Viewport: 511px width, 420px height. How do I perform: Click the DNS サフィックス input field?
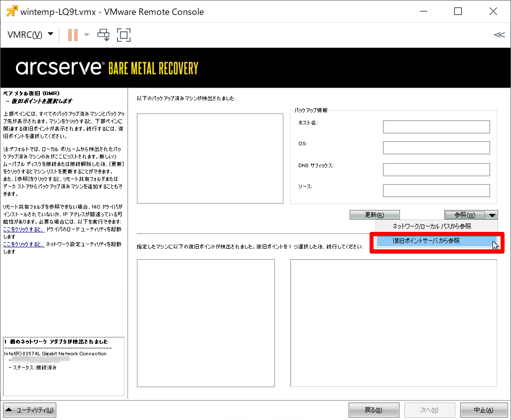(x=436, y=170)
